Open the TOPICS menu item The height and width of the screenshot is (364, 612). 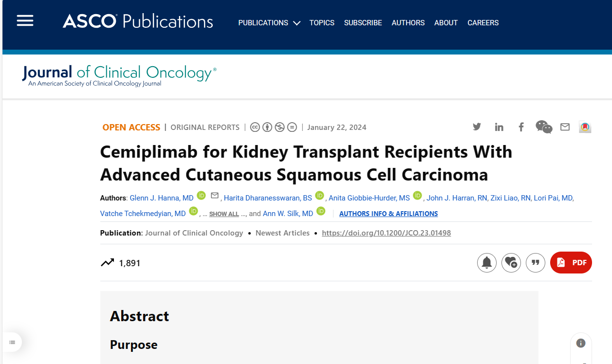tap(322, 23)
